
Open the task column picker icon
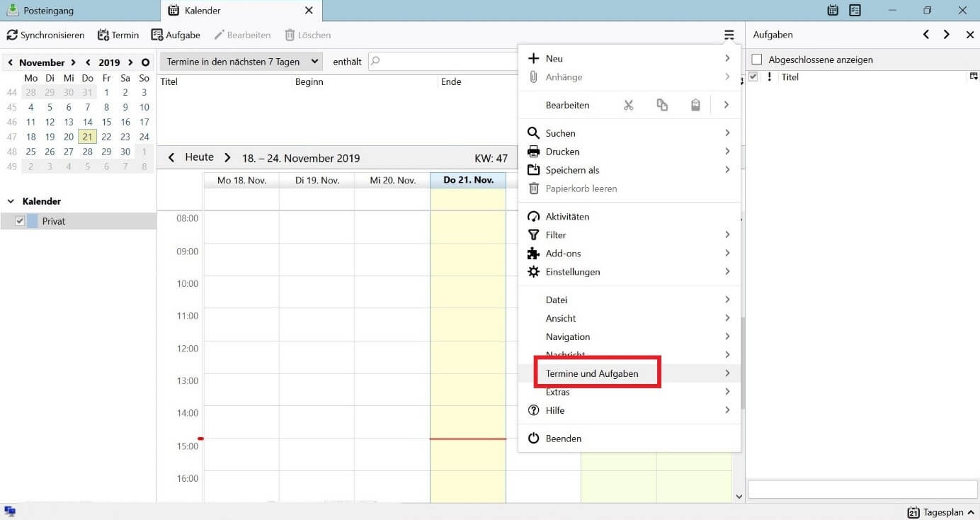(974, 77)
